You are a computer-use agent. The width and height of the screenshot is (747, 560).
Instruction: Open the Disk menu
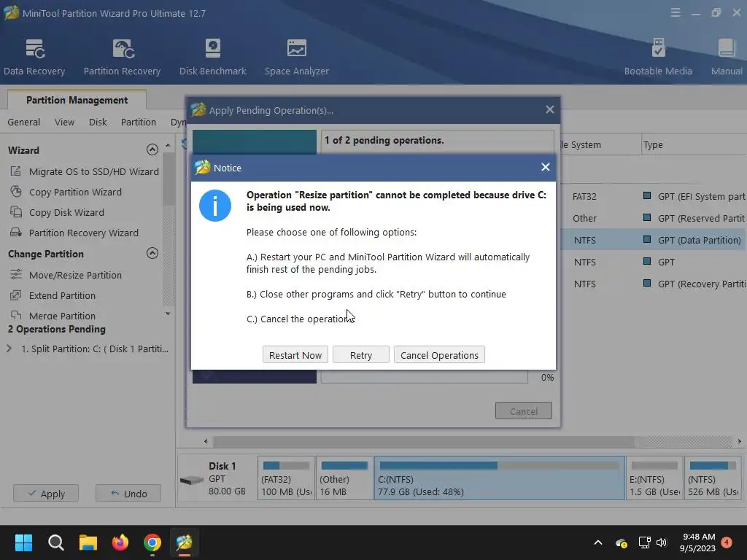(98, 122)
